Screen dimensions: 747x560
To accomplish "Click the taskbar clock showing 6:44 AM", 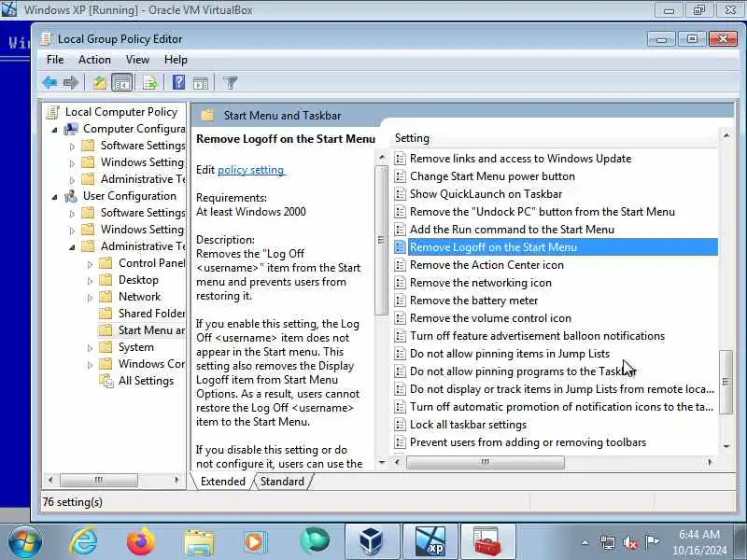I will [699, 542].
